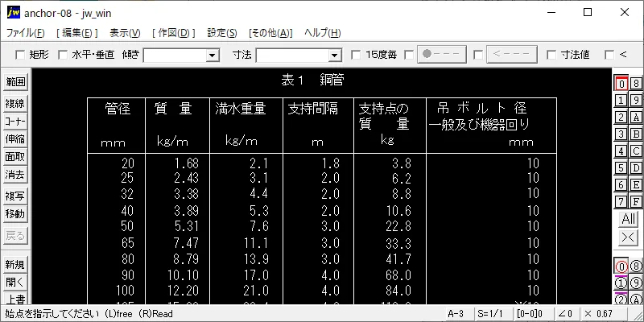Select square layer button F
Screen dimensions: 644x322
coord(636,202)
